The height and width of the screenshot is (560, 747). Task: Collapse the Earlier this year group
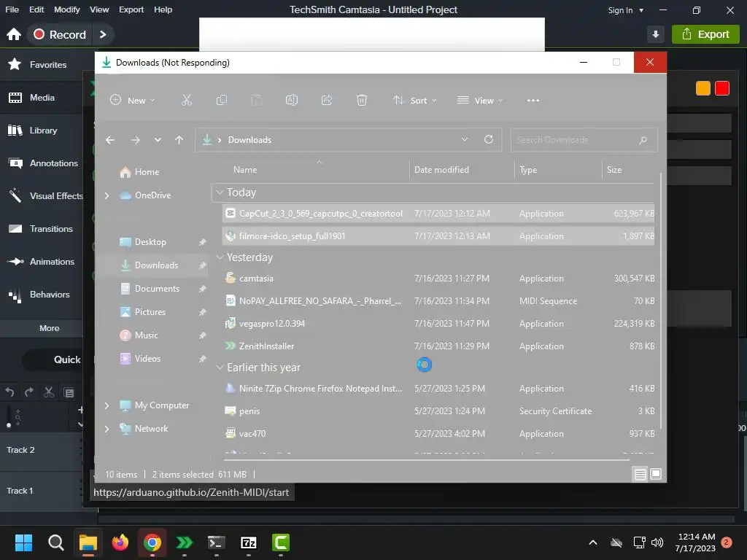point(220,367)
